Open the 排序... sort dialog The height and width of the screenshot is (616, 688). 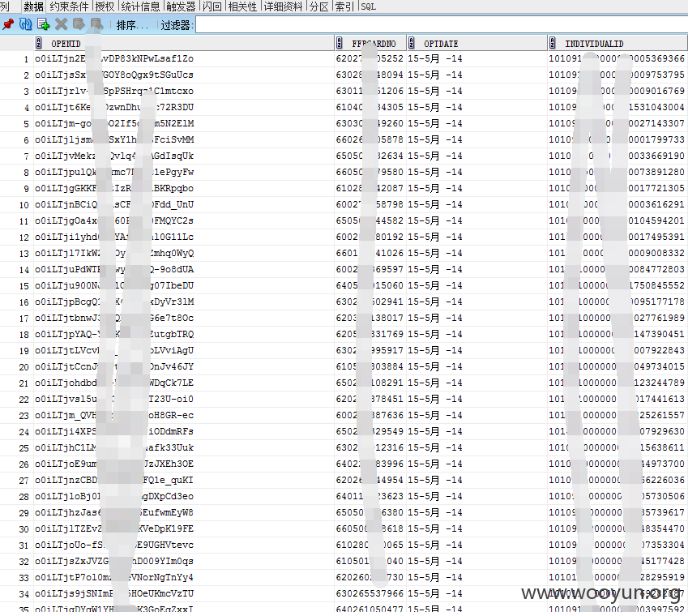132,25
